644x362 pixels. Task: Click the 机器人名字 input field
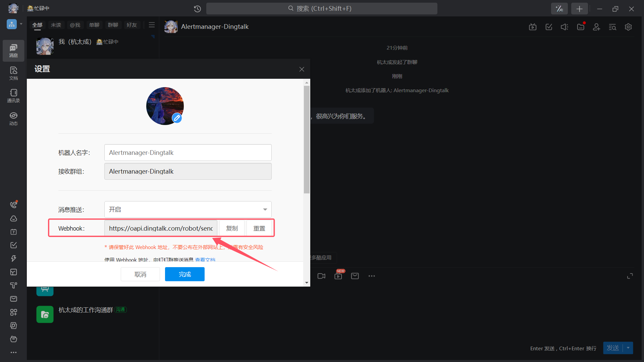click(x=188, y=153)
